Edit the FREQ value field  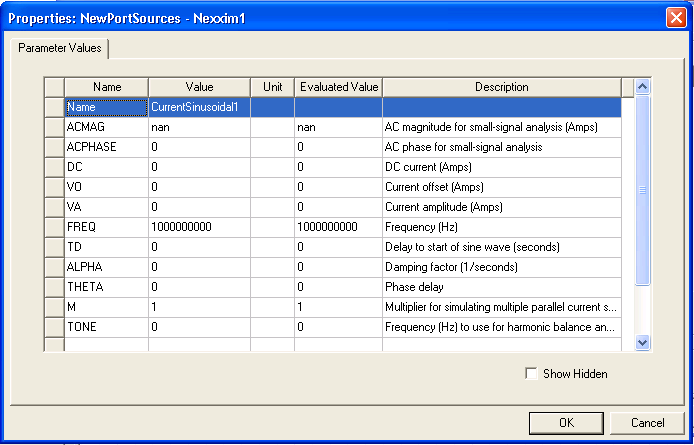pos(198,227)
